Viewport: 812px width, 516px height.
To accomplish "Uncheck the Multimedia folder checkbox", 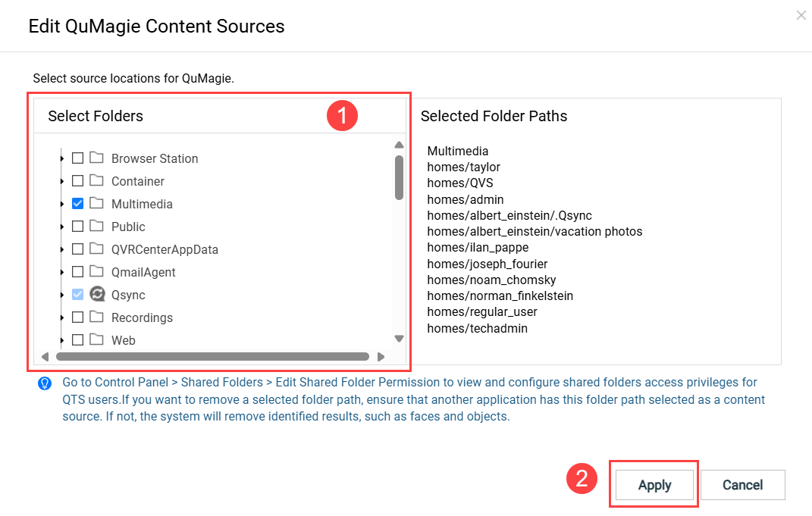I will [77, 204].
